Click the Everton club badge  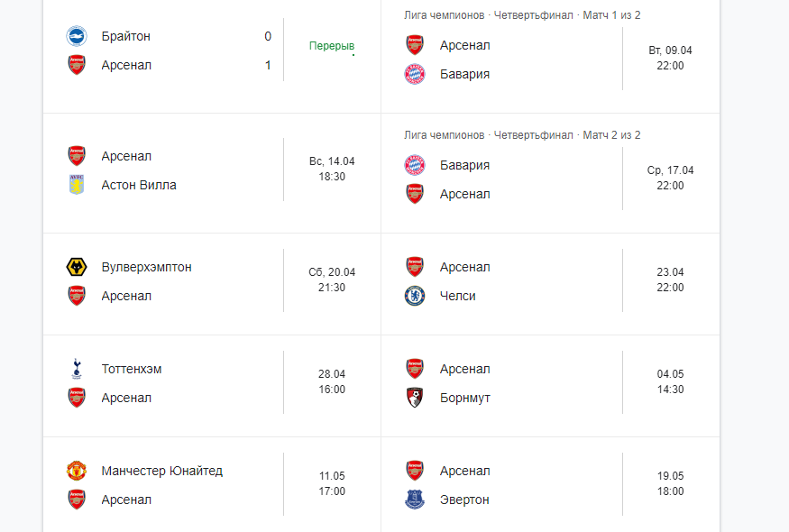[x=415, y=500]
